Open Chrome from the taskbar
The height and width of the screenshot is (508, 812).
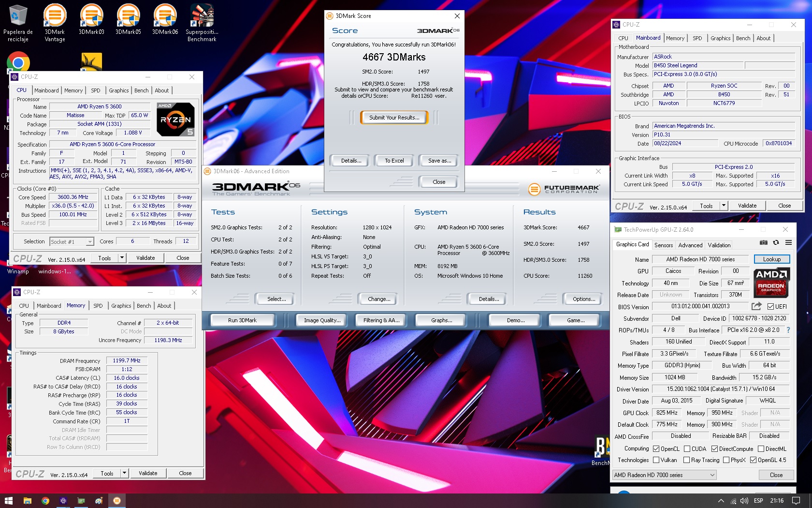[45, 501]
